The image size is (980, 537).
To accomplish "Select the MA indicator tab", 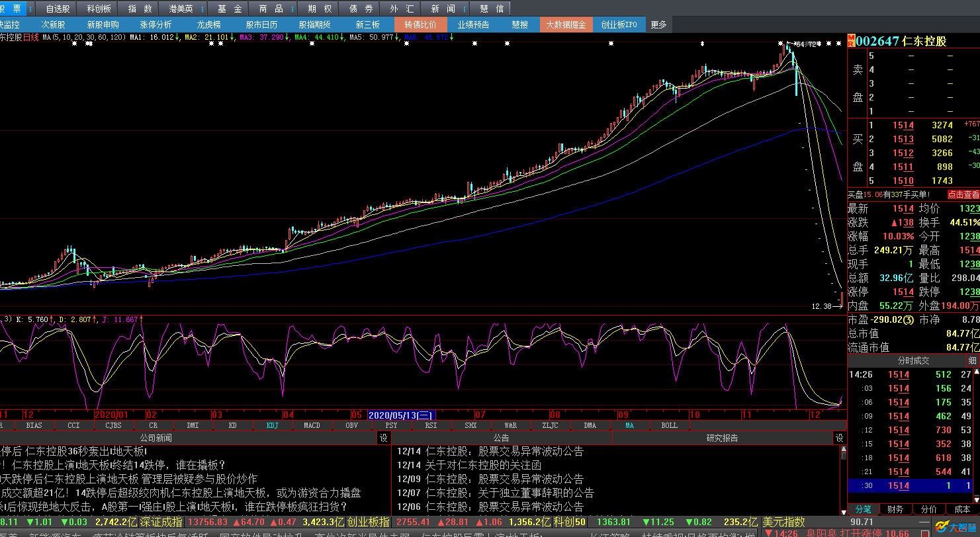I will point(629,426).
